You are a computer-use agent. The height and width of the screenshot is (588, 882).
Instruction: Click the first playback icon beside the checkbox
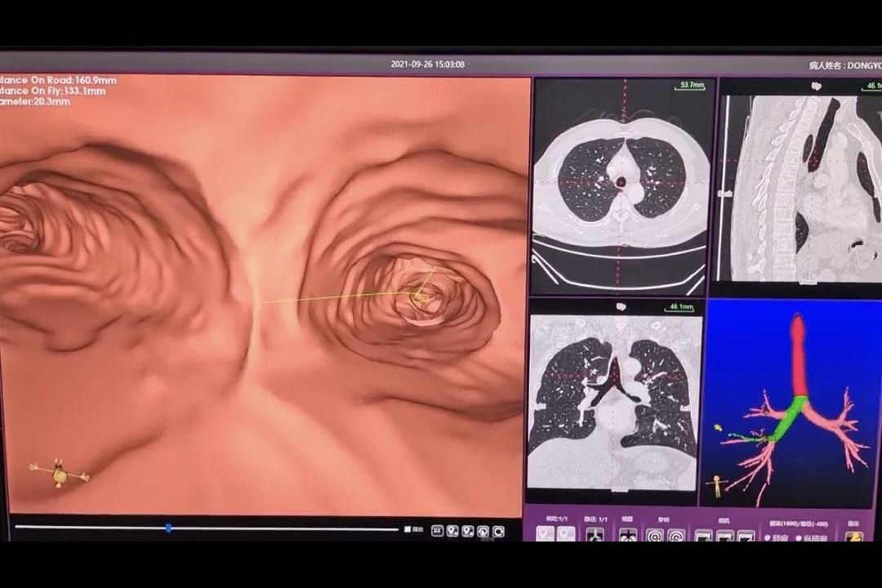pyautogui.click(x=438, y=531)
